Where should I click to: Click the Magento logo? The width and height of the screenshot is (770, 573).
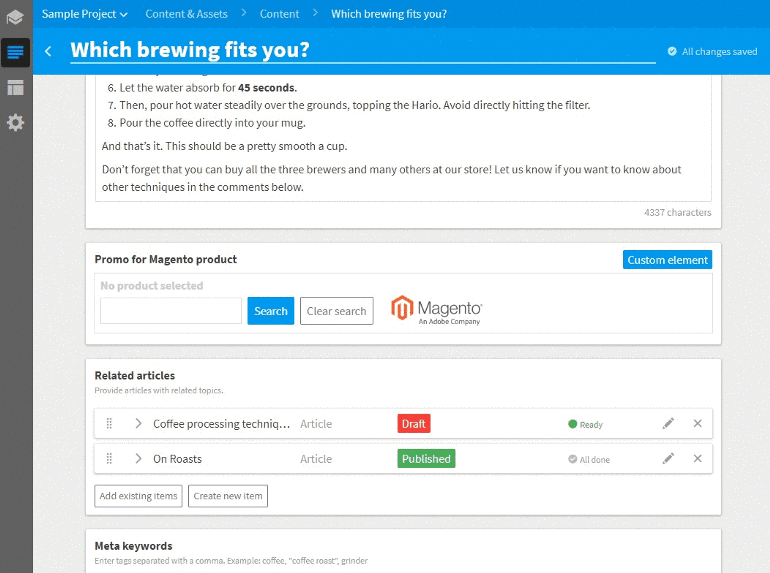coord(436,310)
